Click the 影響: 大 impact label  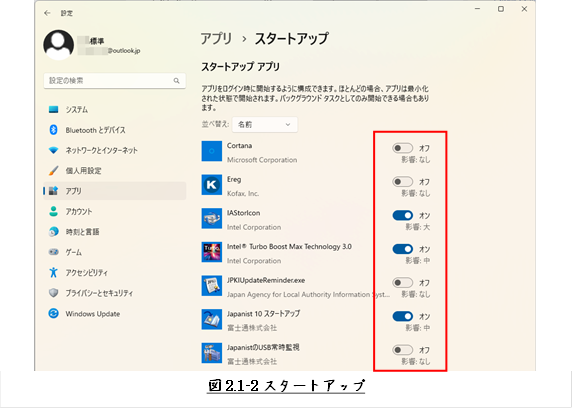(x=418, y=227)
